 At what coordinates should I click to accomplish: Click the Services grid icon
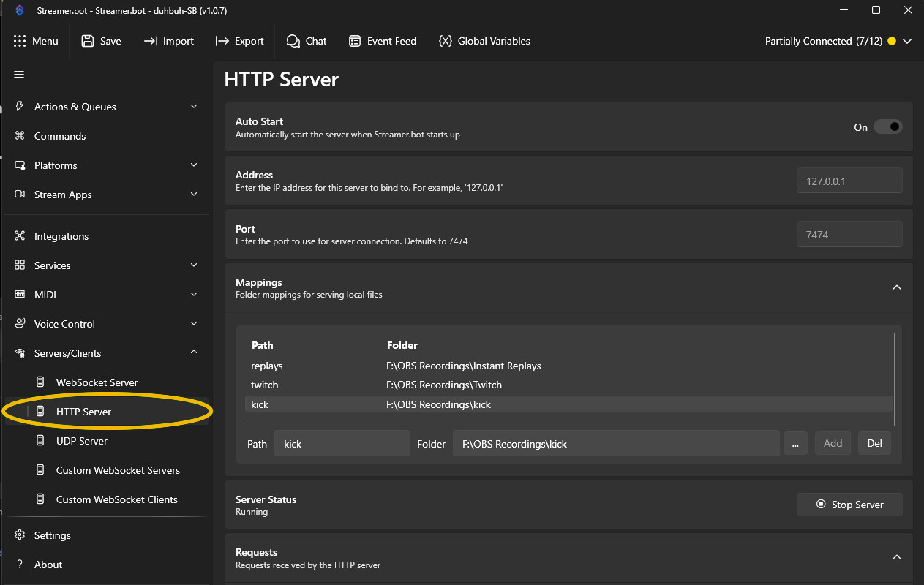tap(20, 265)
